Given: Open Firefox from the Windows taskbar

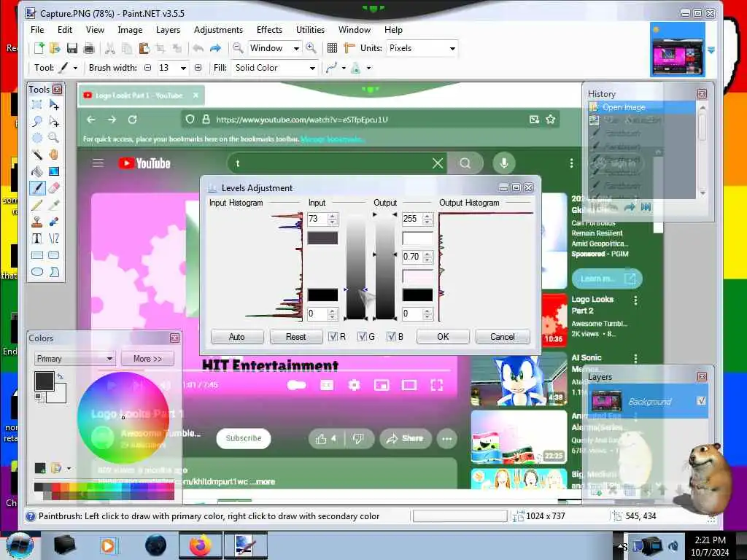Looking at the screenshot, I should tap(200, 545).
